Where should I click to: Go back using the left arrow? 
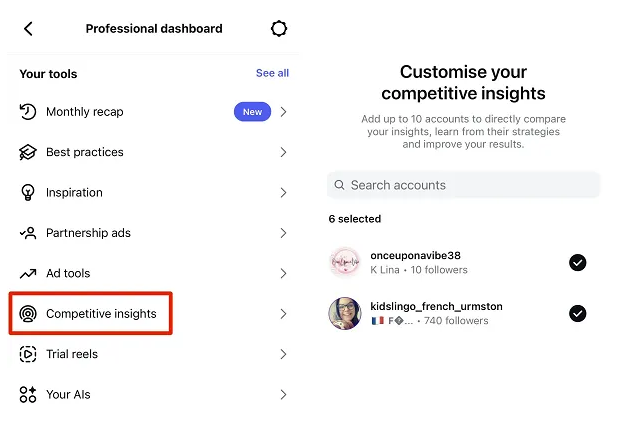[x=28, y=29]
